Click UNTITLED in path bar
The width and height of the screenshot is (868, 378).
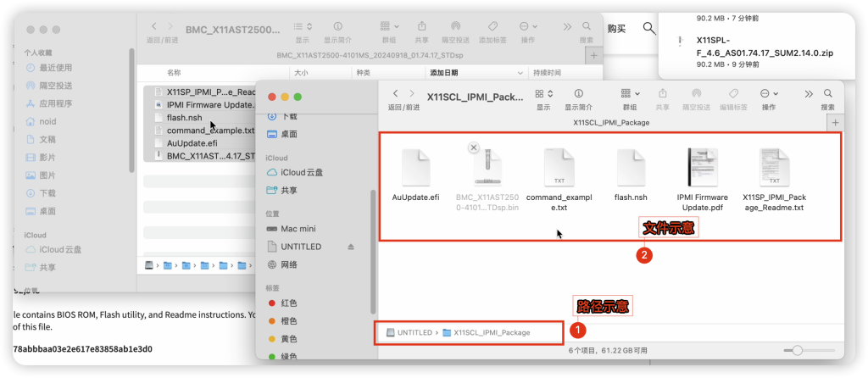pos(409,332)
